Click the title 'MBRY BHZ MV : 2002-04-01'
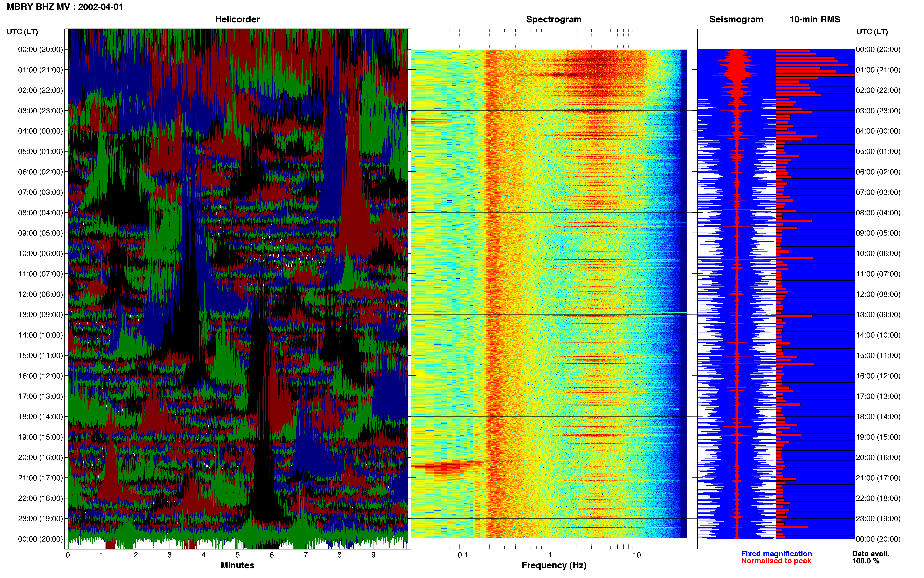Image resolution: width=924 pixels, height=578 pixels. click(65, 7)
